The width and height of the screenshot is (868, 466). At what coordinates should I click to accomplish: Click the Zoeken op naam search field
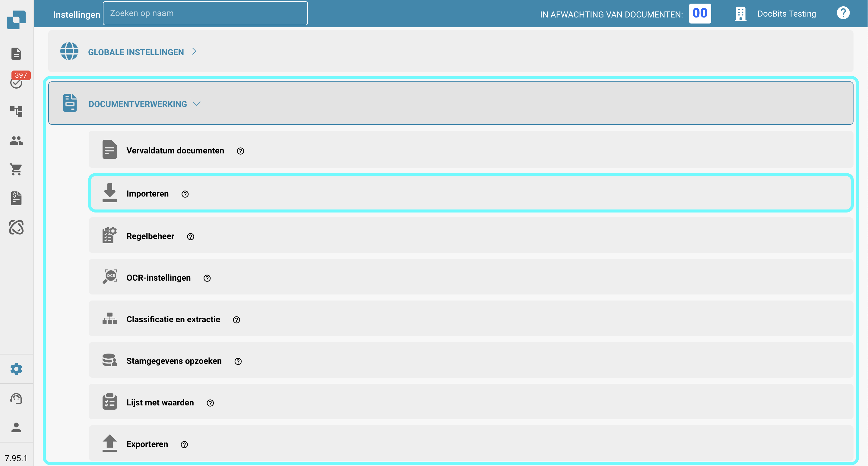(205, 14)
